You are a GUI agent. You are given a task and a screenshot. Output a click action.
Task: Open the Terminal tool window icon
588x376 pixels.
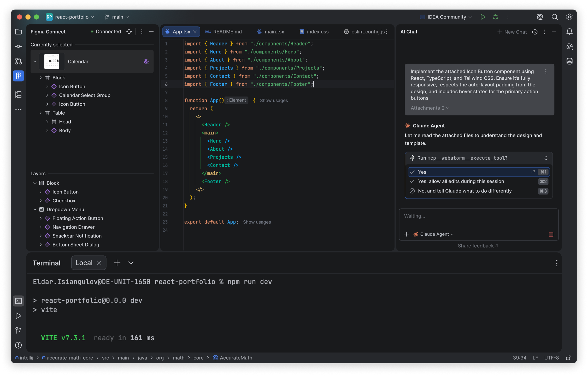tap(18, 301)
